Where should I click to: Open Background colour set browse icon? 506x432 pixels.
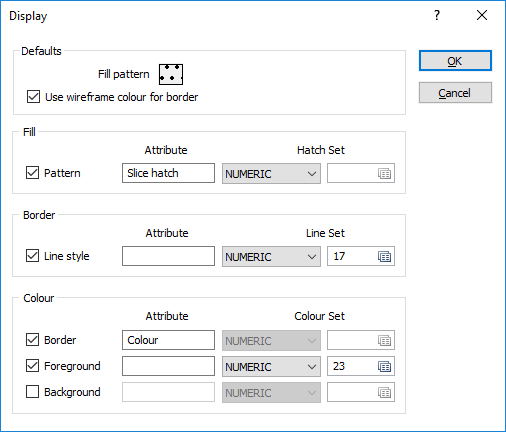pos(384,393)
